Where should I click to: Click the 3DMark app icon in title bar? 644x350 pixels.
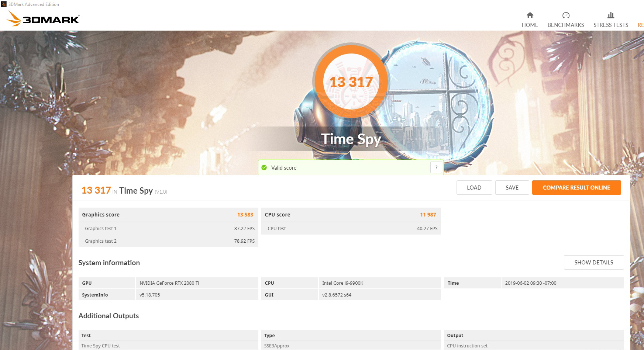pyautogui.click(x=4, y=4)
